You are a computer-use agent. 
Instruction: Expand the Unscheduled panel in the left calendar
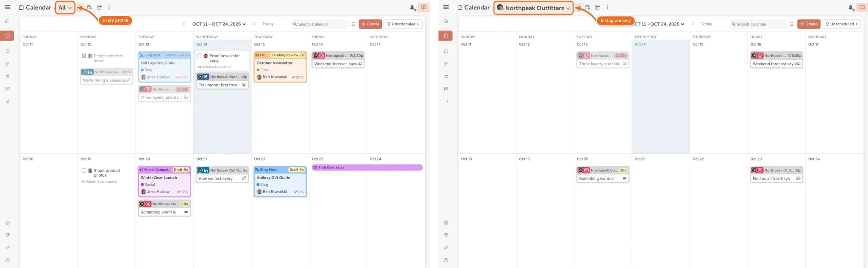[x=403, y=24]
